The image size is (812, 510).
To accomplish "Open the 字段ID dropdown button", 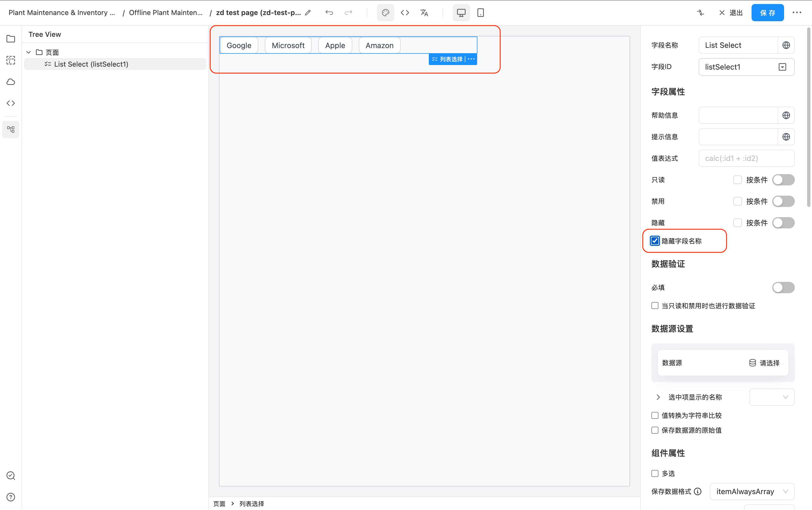I will coord(782,67).
